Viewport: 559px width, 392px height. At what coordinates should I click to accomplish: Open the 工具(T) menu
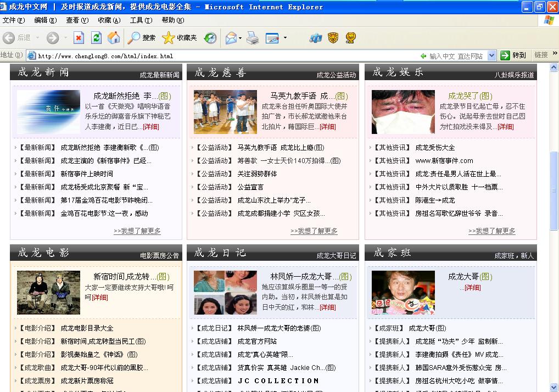(x=141, y=20)
